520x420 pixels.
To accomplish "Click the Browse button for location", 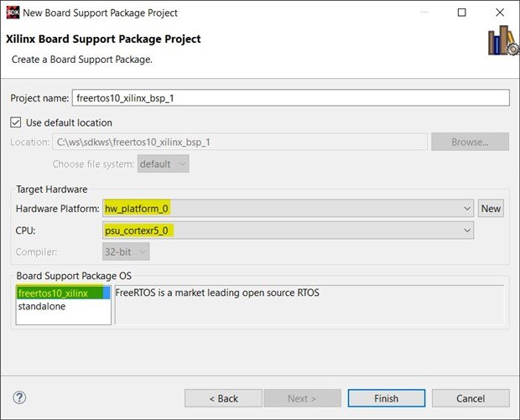I will point(470,142).
